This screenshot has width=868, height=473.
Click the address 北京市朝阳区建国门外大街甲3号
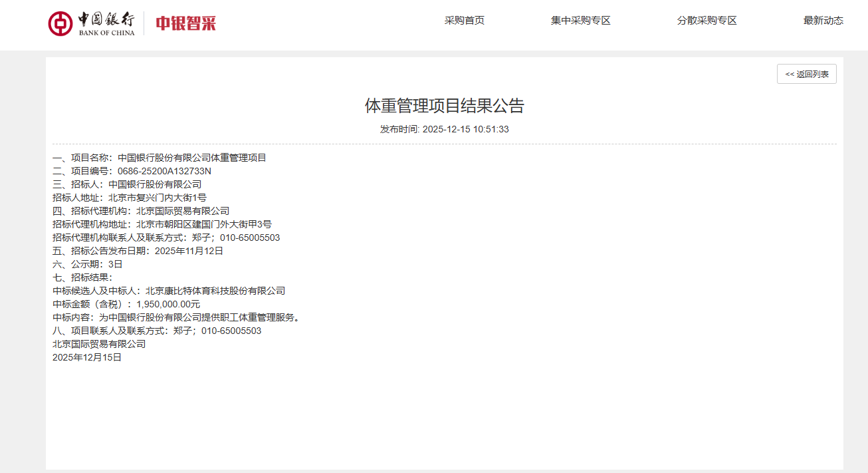pyautogui.click(x=204, y=224)
